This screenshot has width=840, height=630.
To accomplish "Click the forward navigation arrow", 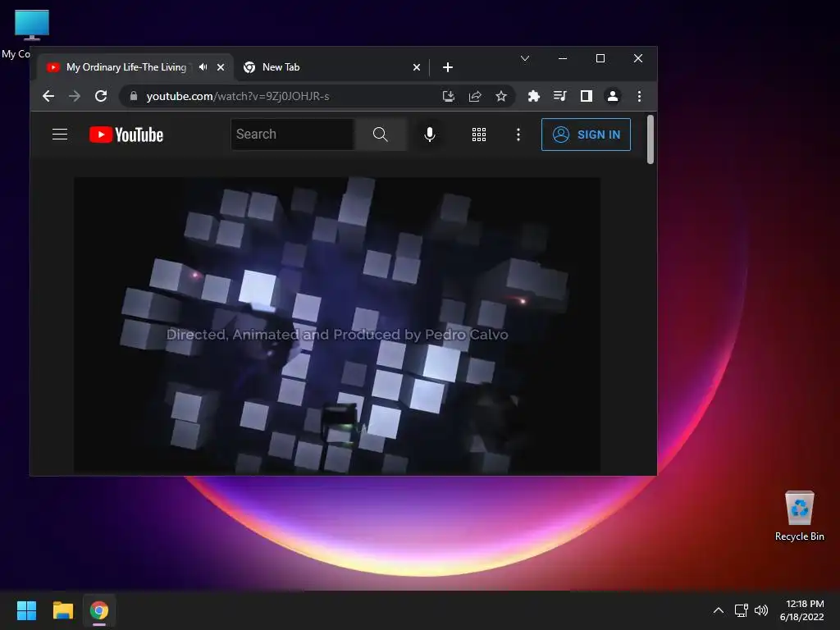I will tap(75, 97).
